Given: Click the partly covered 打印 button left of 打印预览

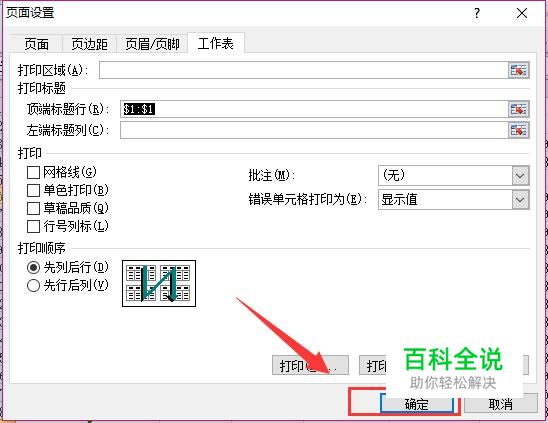Looking at the screenshot, I should click(310, 365).
